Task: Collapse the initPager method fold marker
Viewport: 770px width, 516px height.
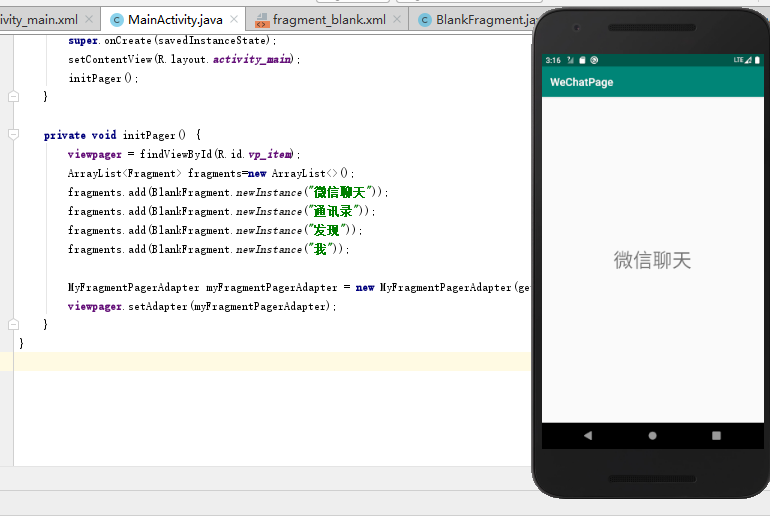Action: pyautogui.click(x=14, y=134)
